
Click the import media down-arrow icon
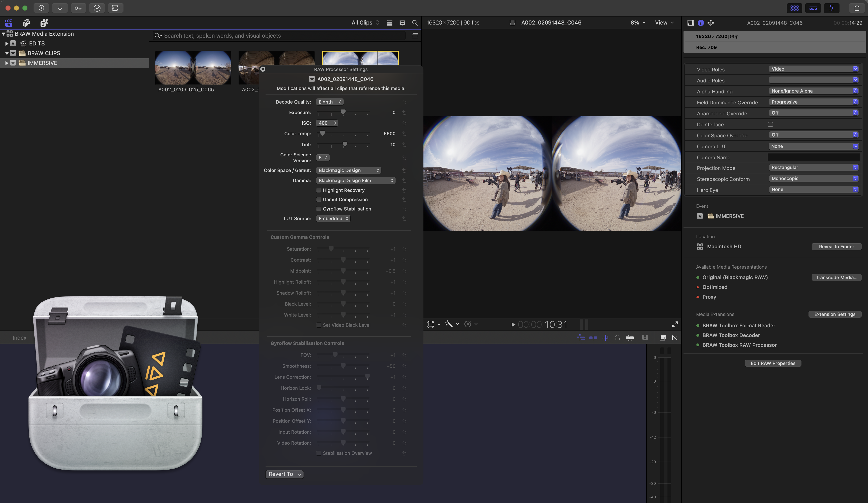(x=60, y=8)
